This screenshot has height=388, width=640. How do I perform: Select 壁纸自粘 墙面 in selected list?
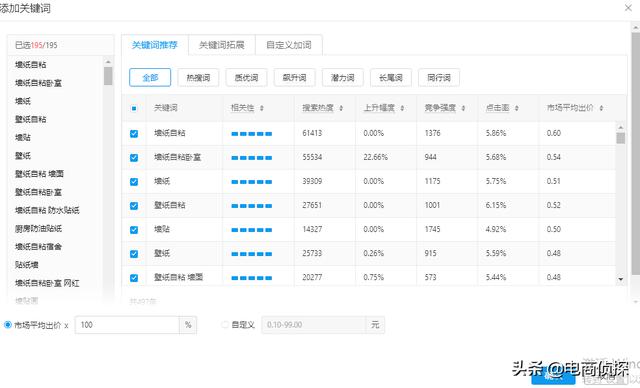click(x=39, y=174)
